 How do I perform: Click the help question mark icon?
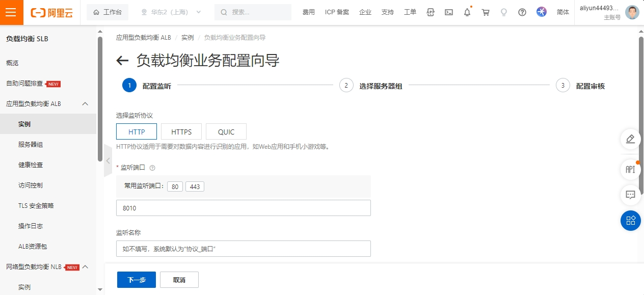(x=522, y=12)
